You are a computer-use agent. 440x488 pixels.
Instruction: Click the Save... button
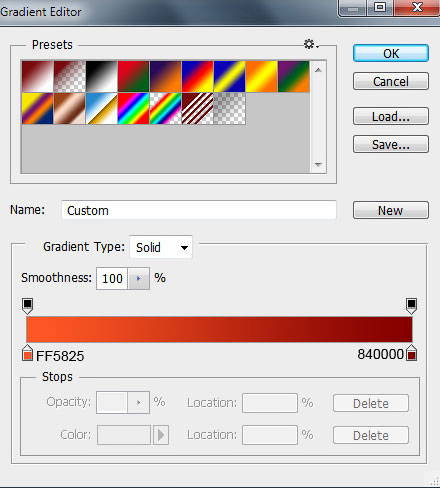tap(391, 144)
